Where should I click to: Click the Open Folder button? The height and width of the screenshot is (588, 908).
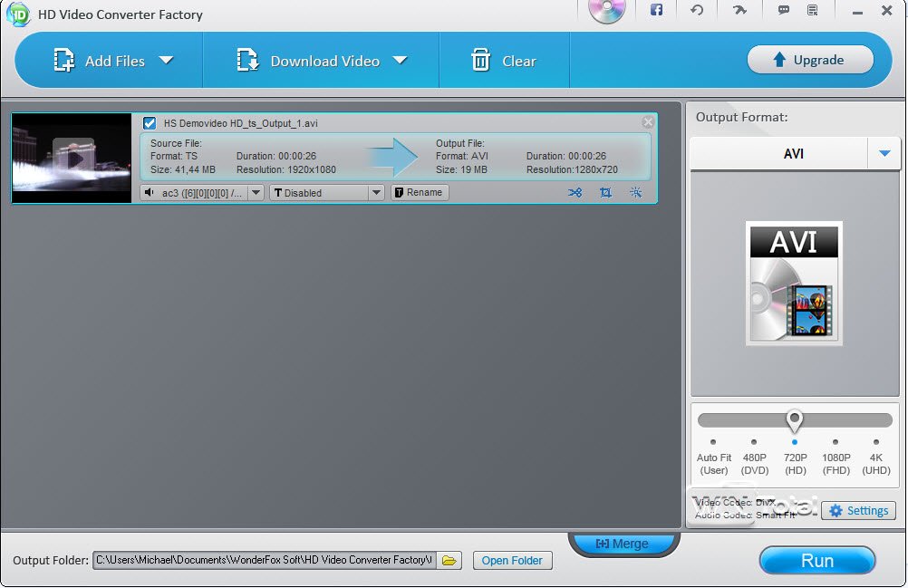coord(512,560)
